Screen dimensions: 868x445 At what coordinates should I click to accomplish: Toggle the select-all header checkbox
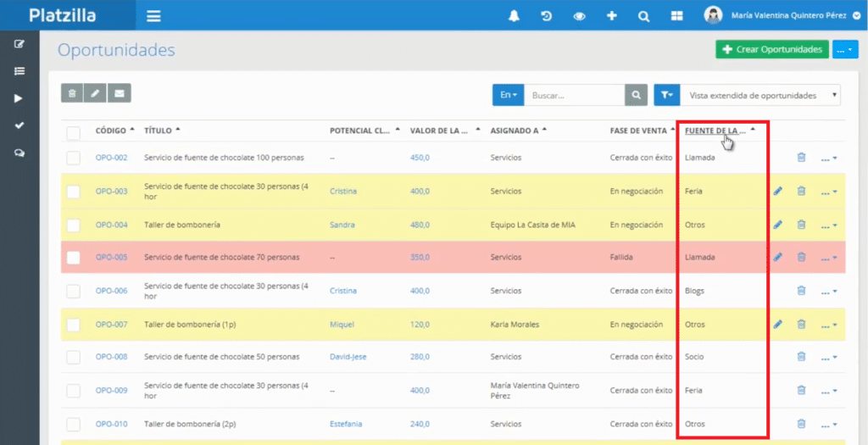pyautogui.click(x=73, y=133)
